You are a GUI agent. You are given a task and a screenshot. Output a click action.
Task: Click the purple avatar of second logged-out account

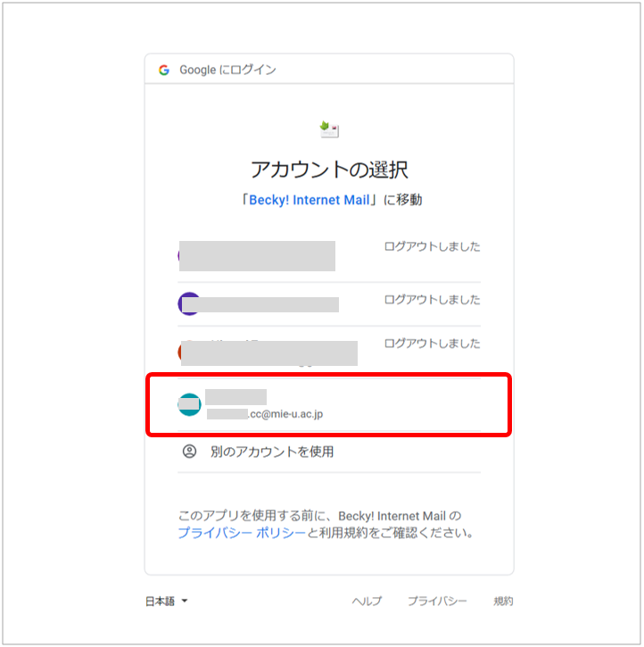189,303
